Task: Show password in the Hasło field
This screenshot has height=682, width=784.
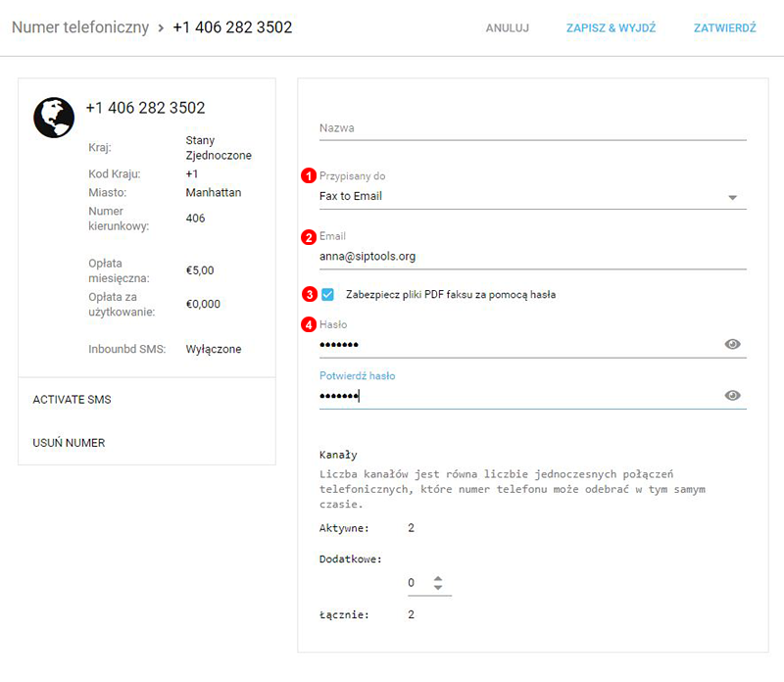Action: tap(732, 344)
